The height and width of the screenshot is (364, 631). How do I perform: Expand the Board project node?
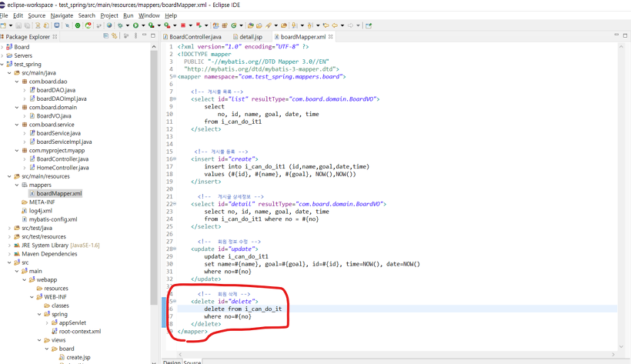pyautogui.click(x=2, y=47)
